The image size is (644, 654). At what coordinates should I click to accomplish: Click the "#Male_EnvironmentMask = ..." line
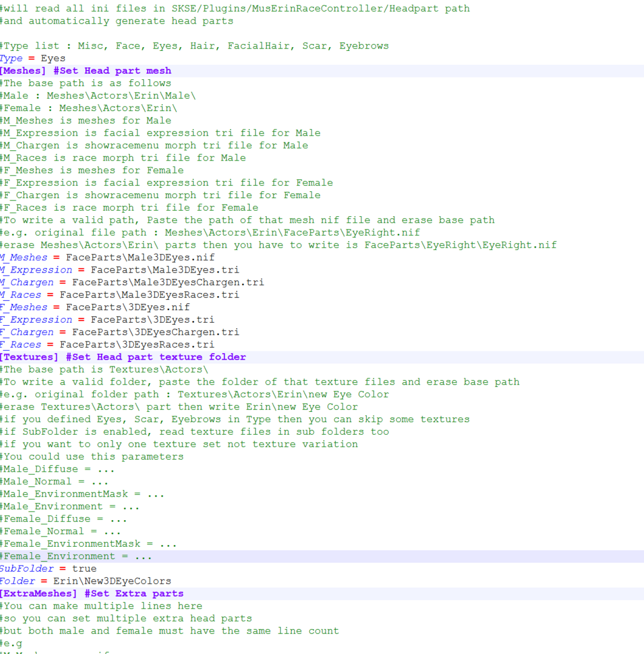click(82, 494)
